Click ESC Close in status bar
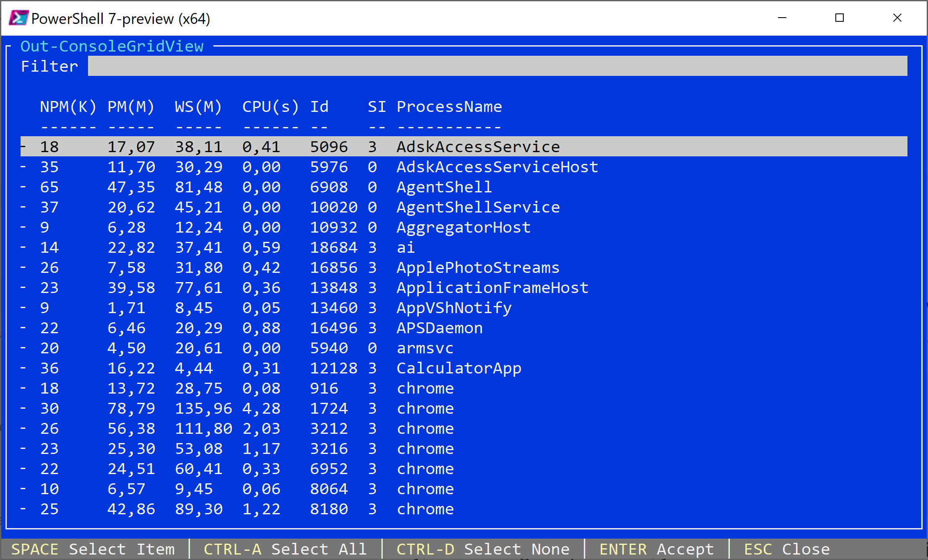 [x=787, y=549]
